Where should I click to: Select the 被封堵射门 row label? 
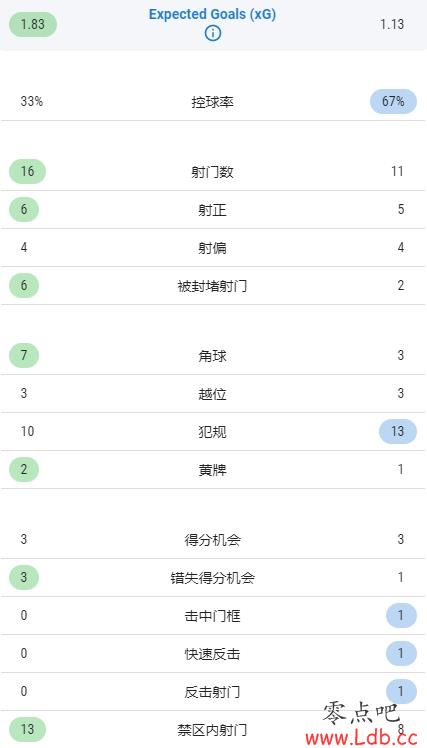coord(213,286)
